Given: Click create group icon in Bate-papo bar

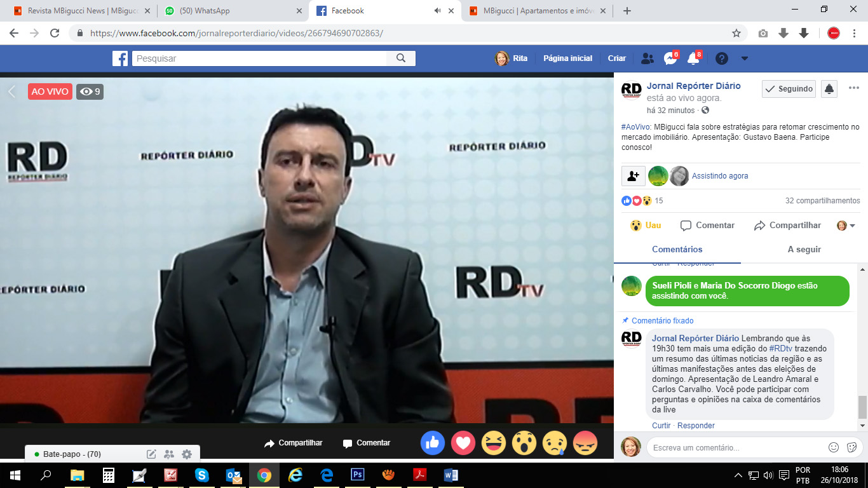Looking at the screenshot, I should pyautogui.click(x=169, y=454).
